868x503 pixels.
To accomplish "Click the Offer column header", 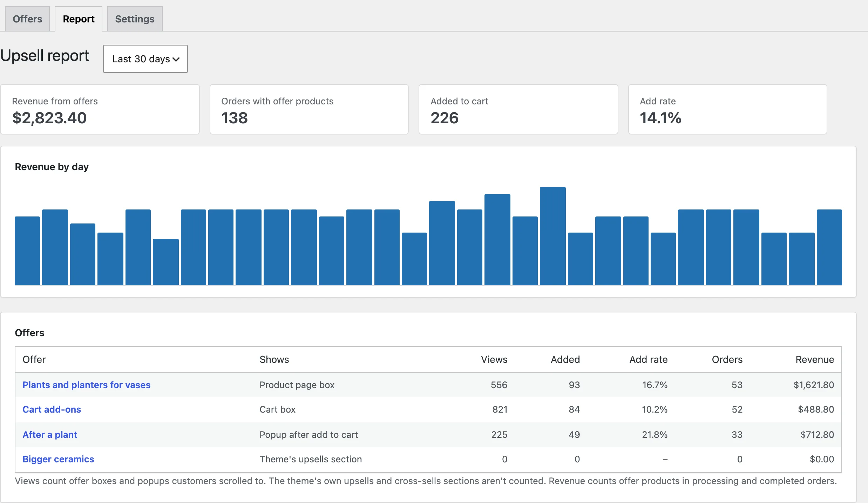I will coord(34,359).
